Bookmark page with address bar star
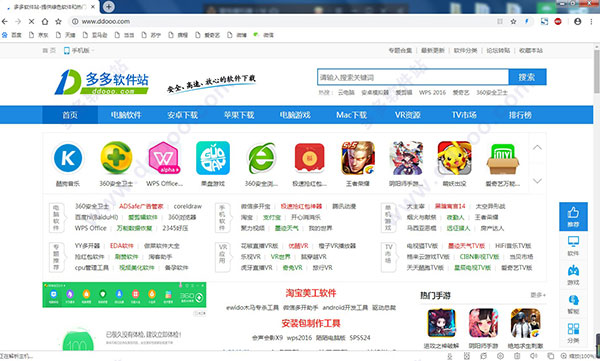The height and width of the screenshot is (361, 600). click(x=513, y=21)
